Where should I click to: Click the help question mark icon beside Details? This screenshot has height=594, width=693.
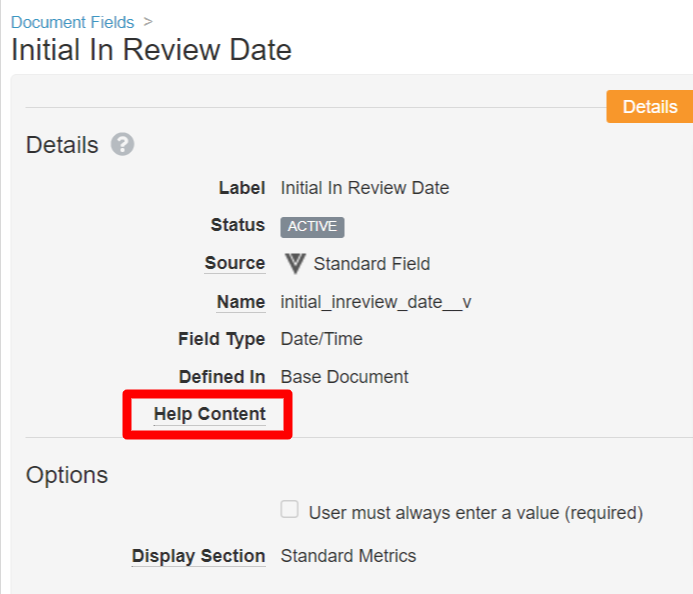(122, 145)
